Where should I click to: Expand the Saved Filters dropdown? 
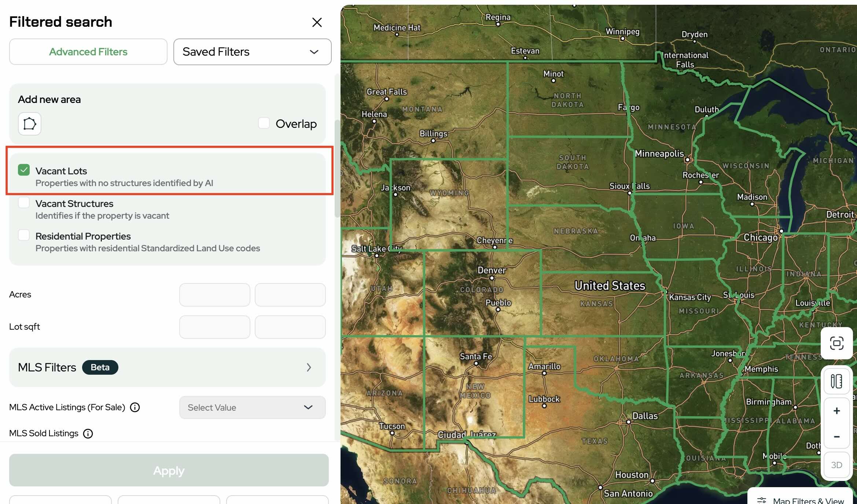coord(252,52)
